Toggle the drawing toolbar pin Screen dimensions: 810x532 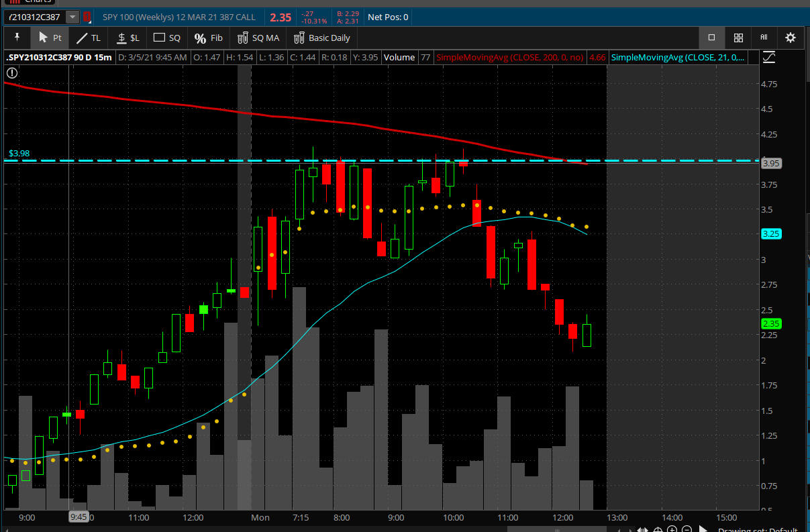tap(17, 38)
